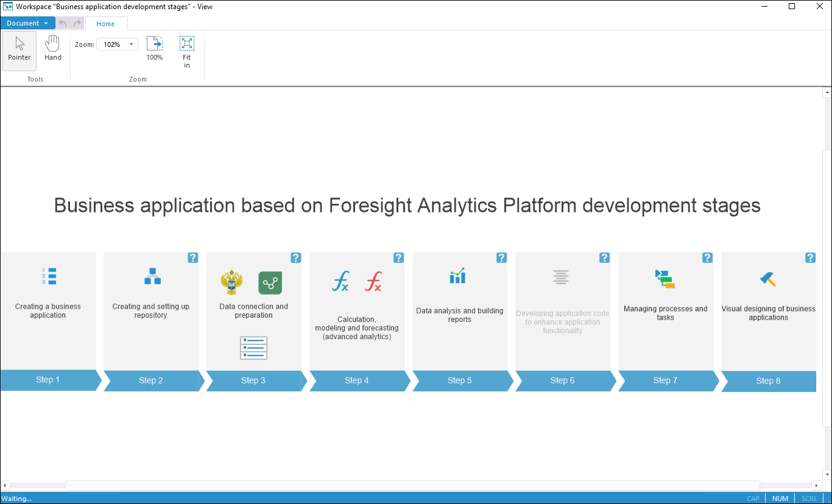The height and width of the screenshot is (504, 832).
Task: Click the horizontal scrollbar at bottom
Action: pyautogui.click(x=412, y=486)
